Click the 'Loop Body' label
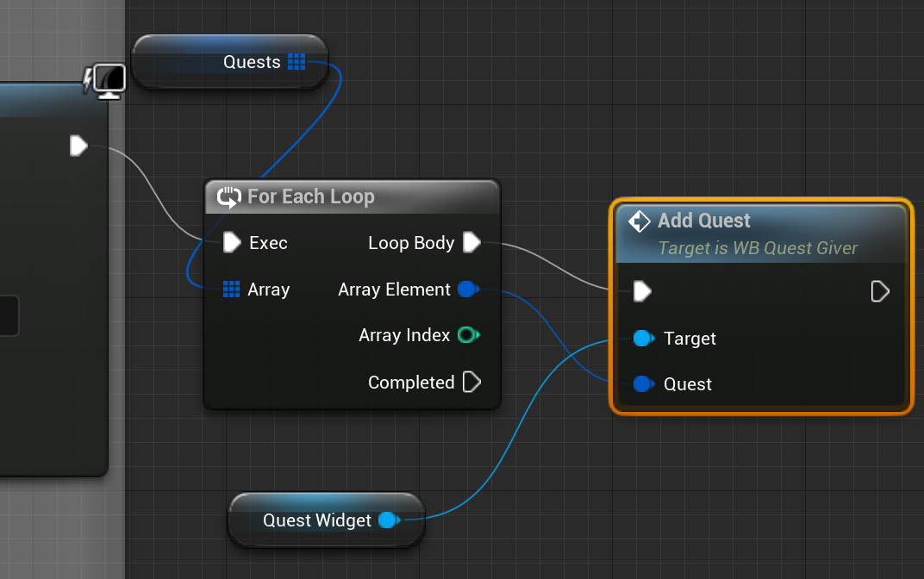 point(411,243)
